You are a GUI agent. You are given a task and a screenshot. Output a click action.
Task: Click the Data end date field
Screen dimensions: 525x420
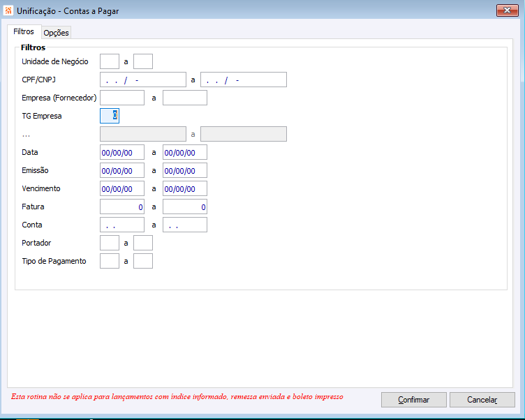(185, 152)
